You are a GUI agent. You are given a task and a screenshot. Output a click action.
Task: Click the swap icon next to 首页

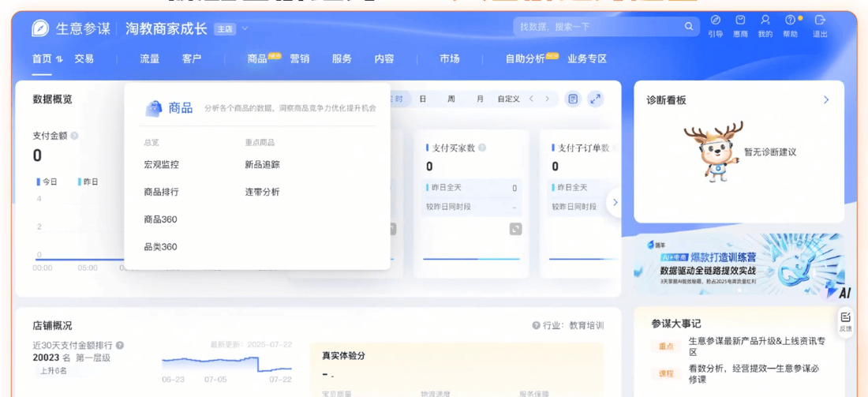[59, 59]
